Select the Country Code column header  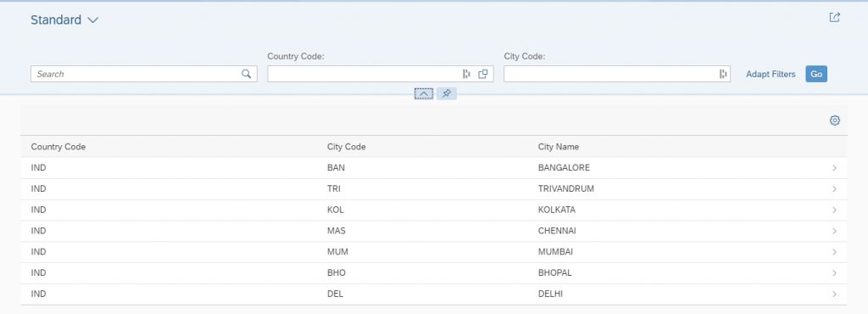coord(58,147)
